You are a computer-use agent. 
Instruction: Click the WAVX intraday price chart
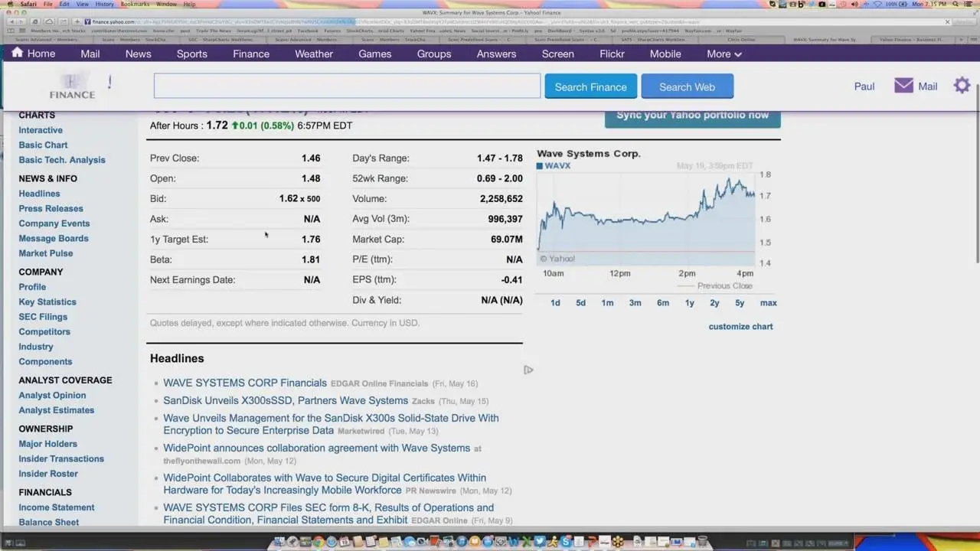point(647,218)
